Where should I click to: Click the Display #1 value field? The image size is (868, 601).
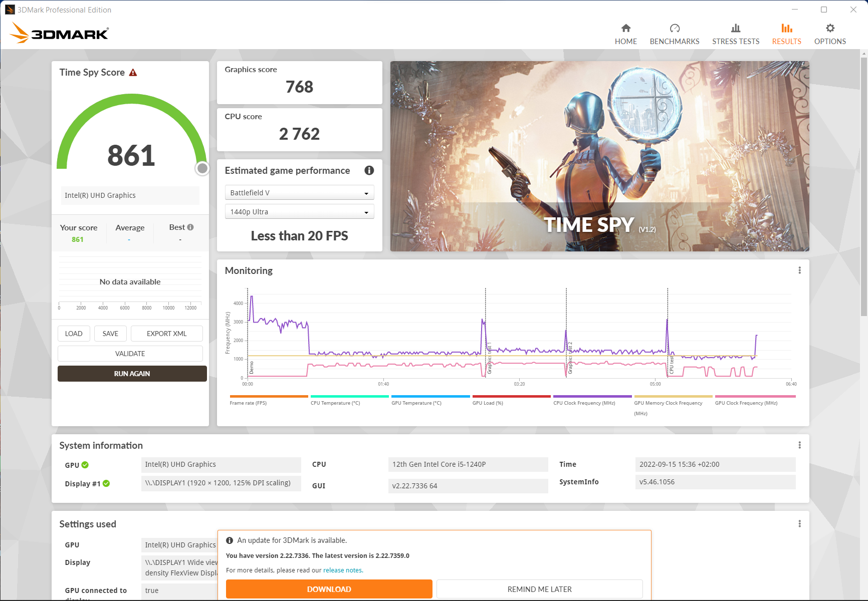pyautogui.click(x=221, y=483)
